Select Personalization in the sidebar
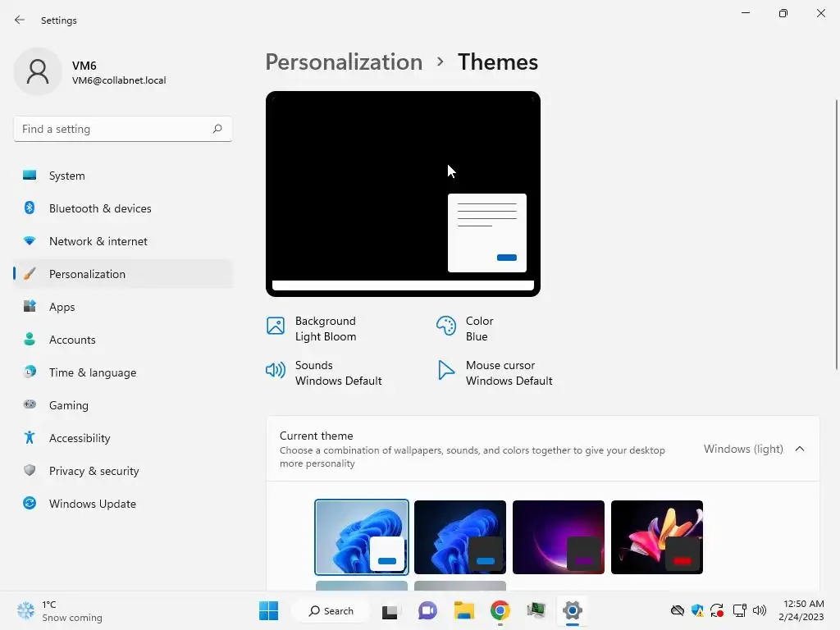This screenshot has height=630, width=840. coord(123,274)
